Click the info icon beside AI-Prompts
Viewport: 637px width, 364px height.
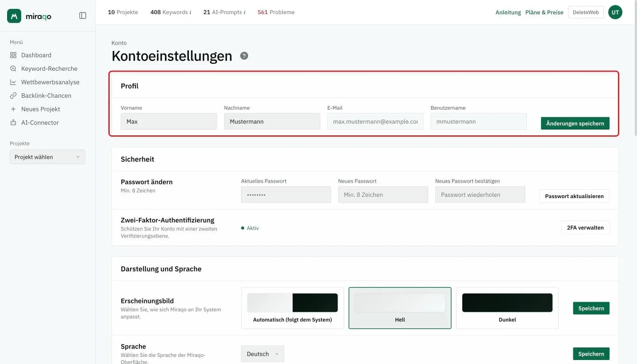click(244, 12)
